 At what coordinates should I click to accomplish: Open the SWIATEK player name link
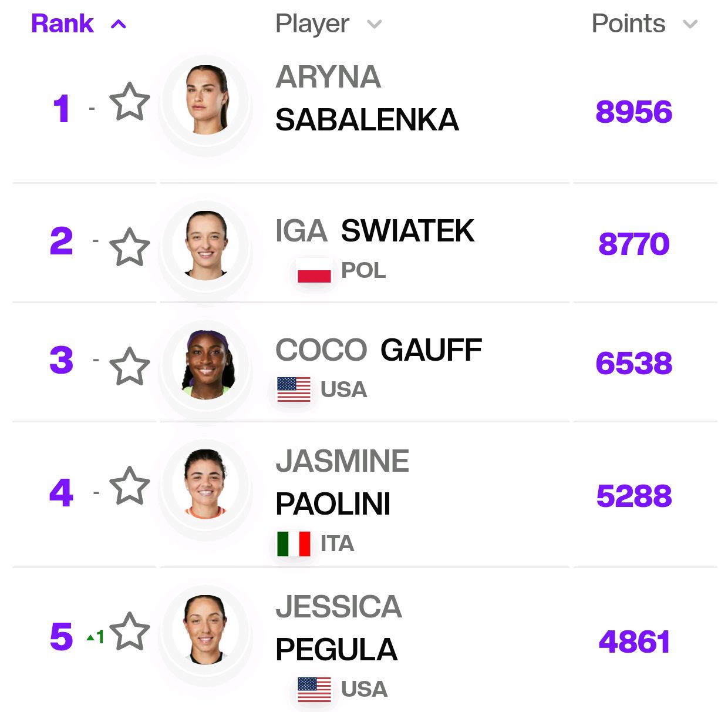pyautogui.click(x=407, y=230)
